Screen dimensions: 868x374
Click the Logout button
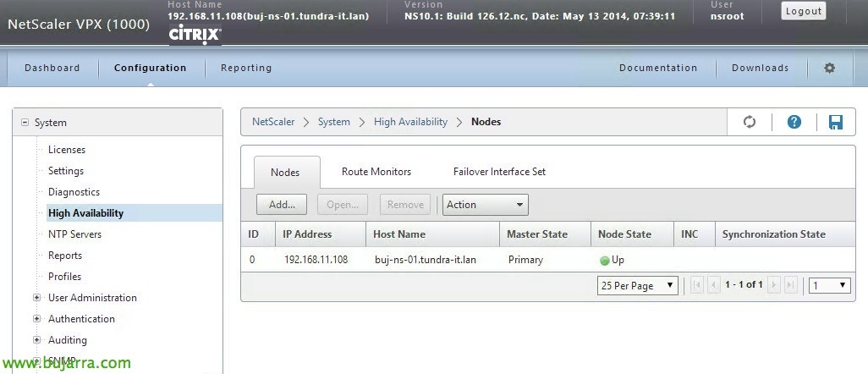803,11
